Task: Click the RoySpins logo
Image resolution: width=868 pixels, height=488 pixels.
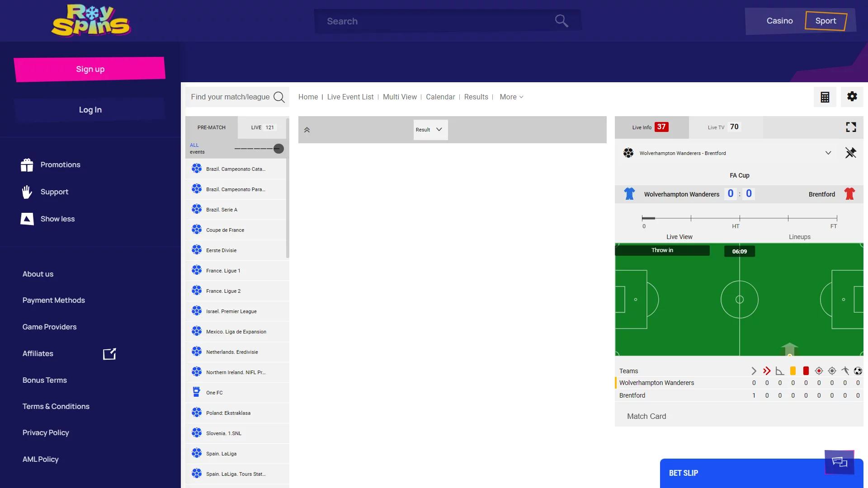Action: pos(91,20)
